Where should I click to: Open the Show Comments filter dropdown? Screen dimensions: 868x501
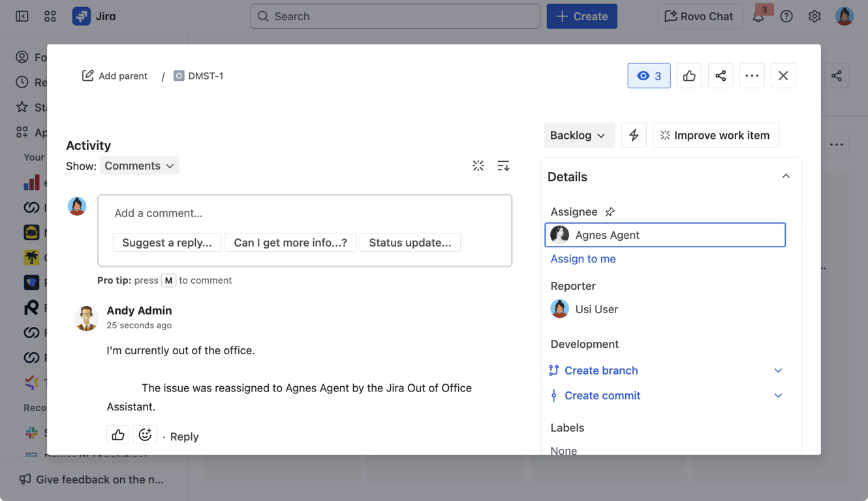tap(139, 166)
